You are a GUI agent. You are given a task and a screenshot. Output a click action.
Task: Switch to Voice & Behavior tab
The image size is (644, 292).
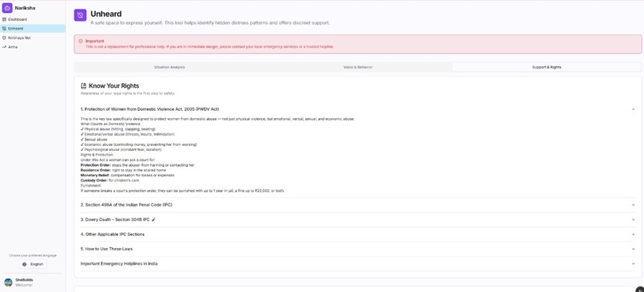(358, 67)
